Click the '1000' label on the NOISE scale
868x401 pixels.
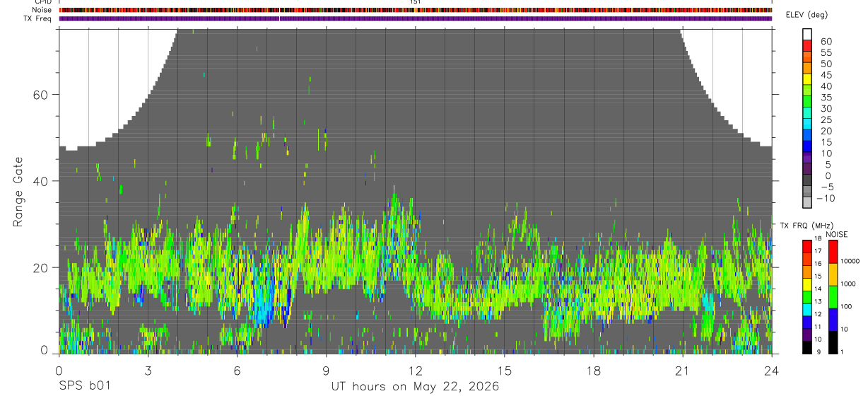click(x=848, y=284)
